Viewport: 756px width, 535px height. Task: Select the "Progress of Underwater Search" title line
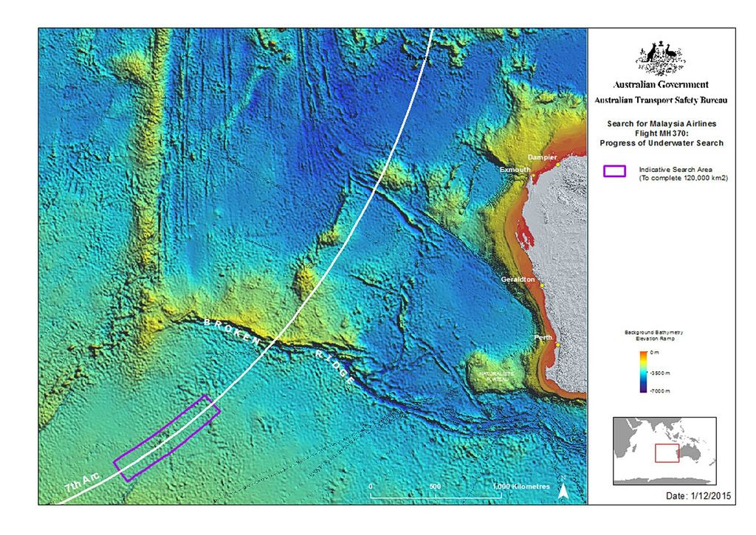(x=661, y=143)
